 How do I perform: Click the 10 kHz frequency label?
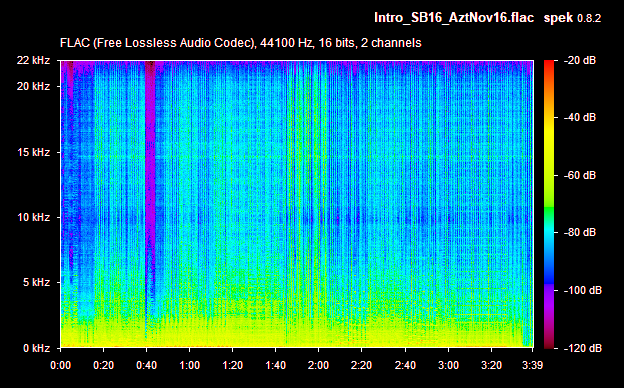[x=33, y=217]
